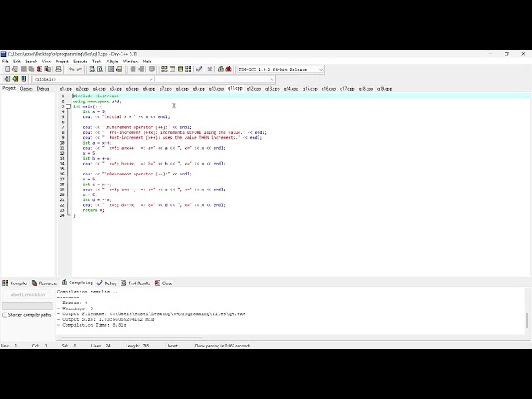Open the Window menu
The width and height of the screenshot is (532, 399).
(131, 62)
